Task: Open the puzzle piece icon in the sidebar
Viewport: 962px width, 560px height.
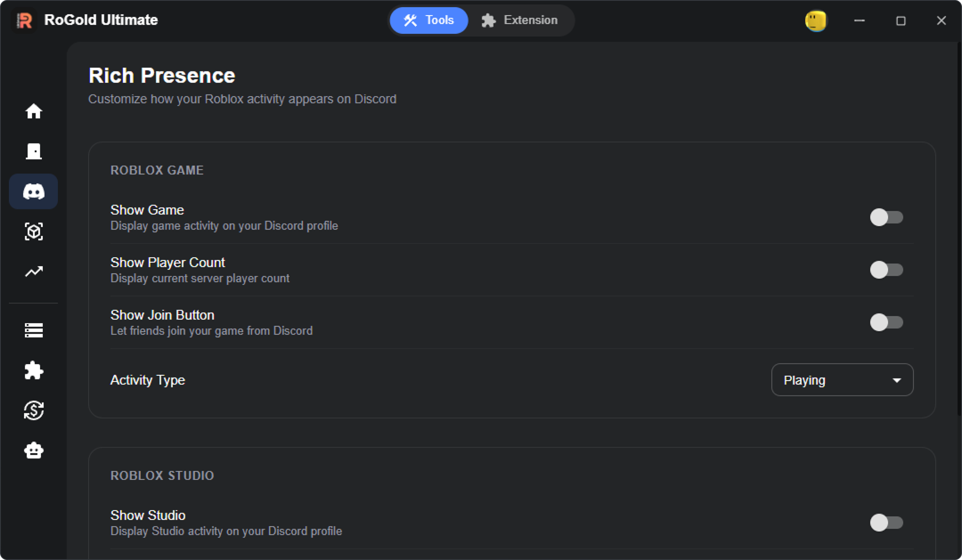Action: coord(33,370)
